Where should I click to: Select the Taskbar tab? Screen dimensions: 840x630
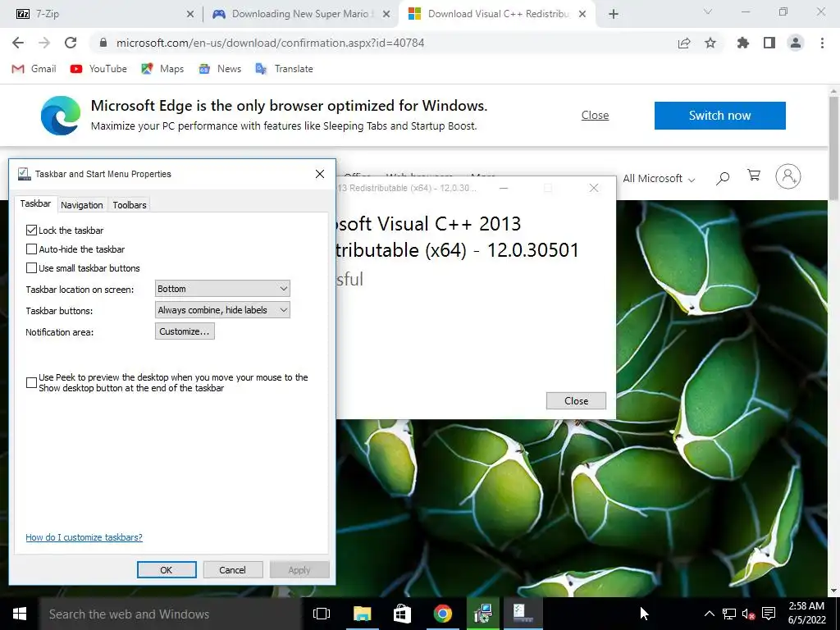(35, 203)
